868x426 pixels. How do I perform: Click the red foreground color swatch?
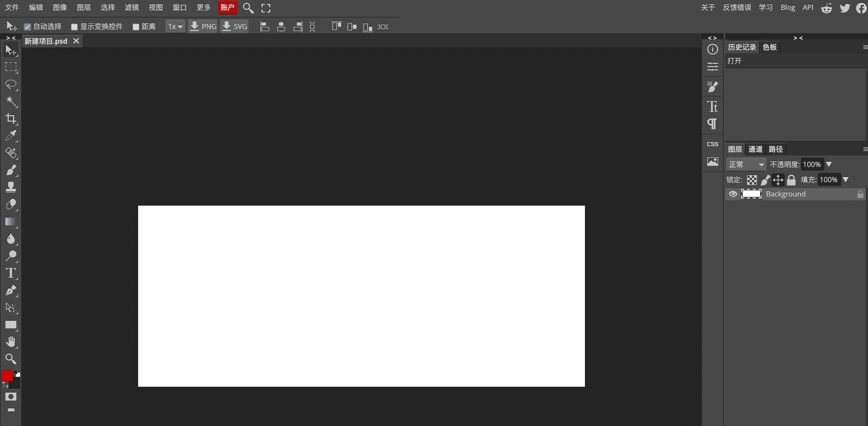tap(7, 375)
